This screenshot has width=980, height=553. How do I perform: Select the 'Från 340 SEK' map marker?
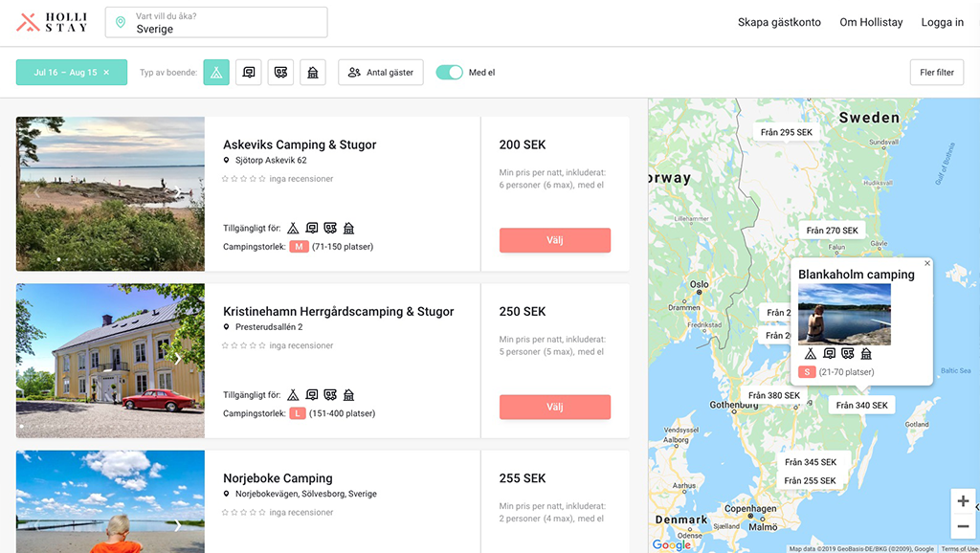[x=862, y=406]
